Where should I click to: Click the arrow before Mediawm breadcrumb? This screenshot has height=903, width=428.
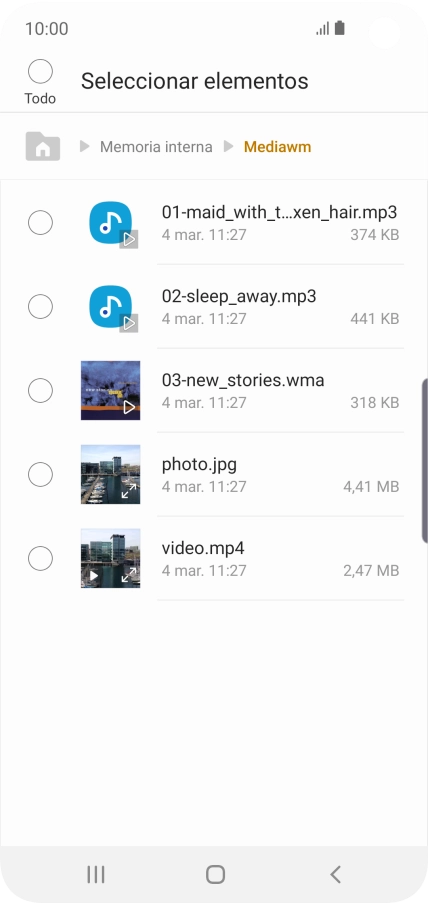click(229, 147)
